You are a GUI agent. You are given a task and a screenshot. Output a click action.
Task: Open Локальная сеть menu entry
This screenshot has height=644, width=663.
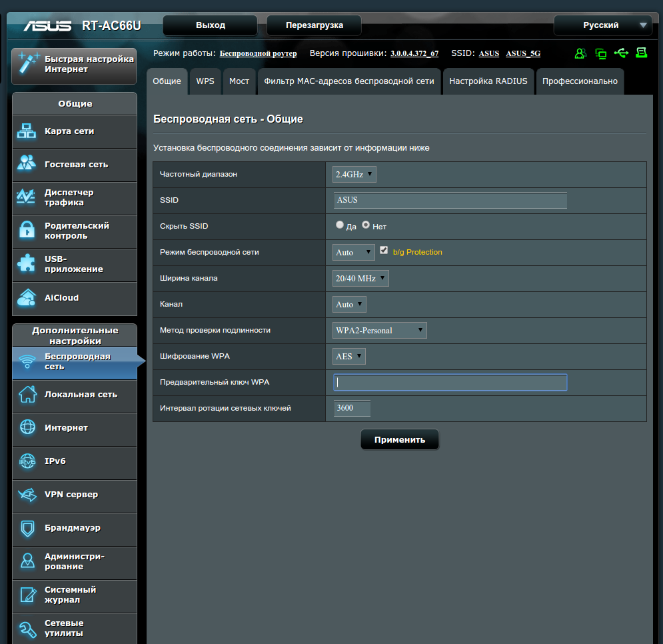(x=75, y=397)
